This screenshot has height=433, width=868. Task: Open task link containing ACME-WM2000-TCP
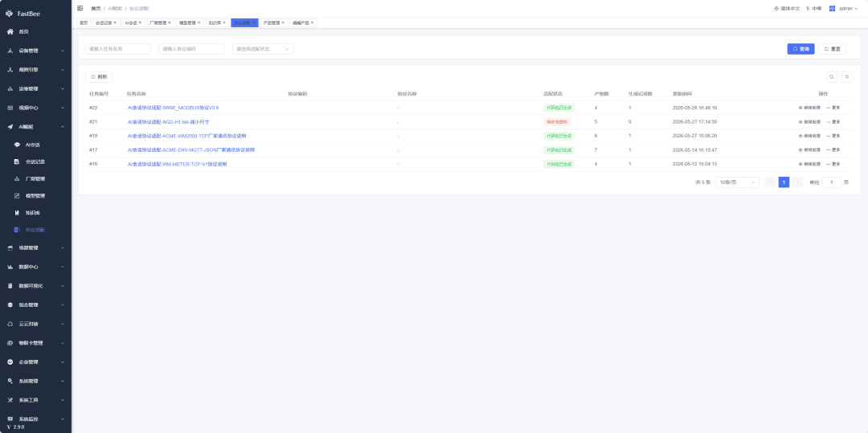coord(187,136)
